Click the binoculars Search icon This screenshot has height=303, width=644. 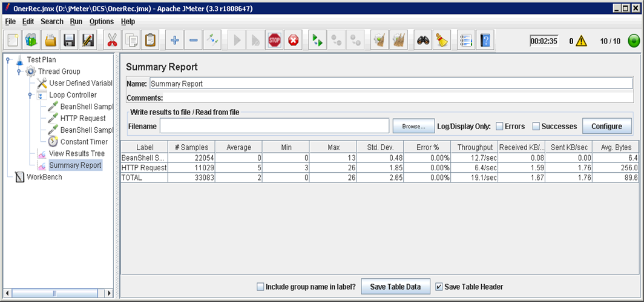(x=423, y=41)
